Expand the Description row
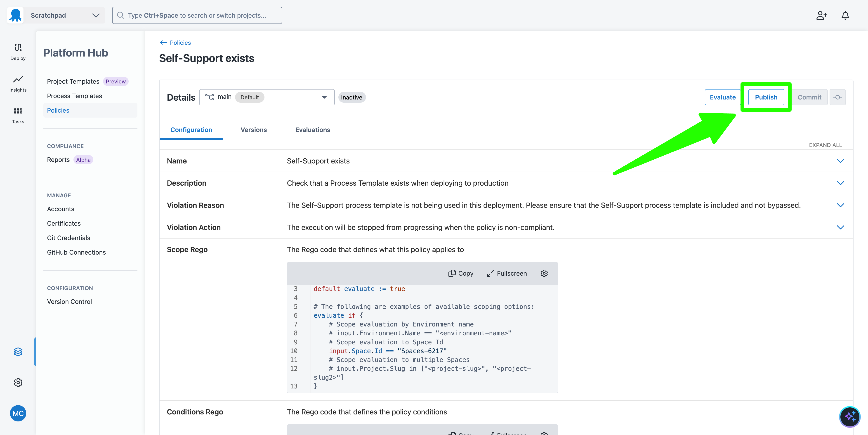Image resolution: width=868 pixels, height=435 pixels. [840, 183]
